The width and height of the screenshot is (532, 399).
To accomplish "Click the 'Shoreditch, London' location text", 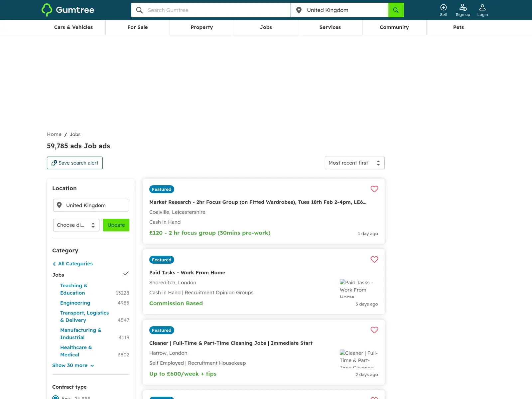I will pyautogui.click(x=173, y=283).
